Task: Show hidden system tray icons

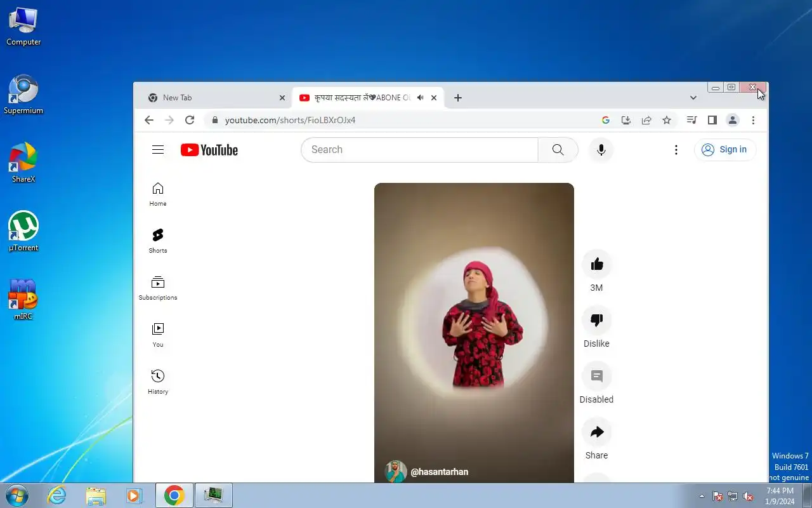Action: click(702, 496)
